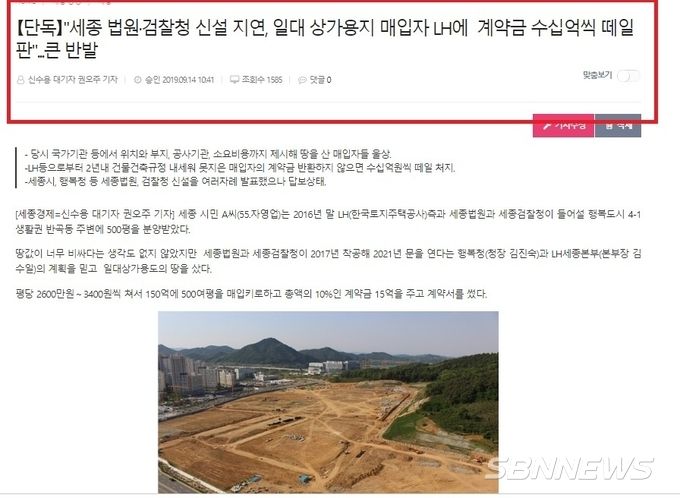Click the 【단독】 article headline
Screen dimensions: 680x498
324,39
